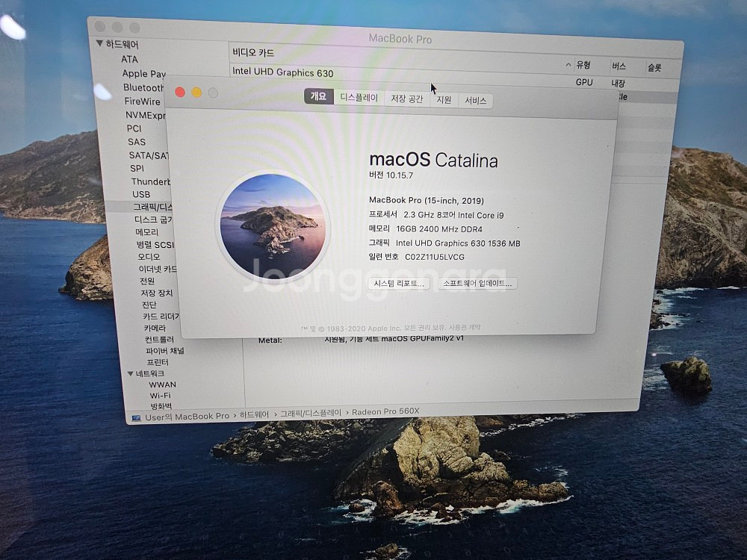
Task: Click 그래픽/디스플레이 in the path bar
Action: pos(311,413)
